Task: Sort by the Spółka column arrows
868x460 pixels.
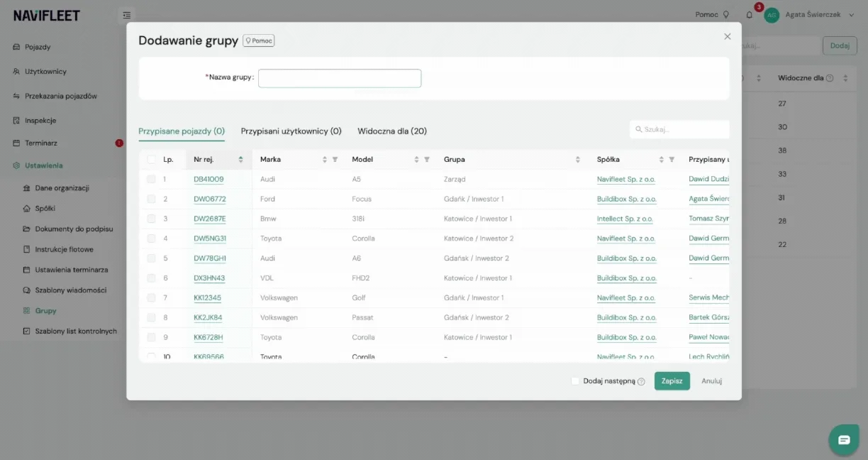Action: pos(662,160)
